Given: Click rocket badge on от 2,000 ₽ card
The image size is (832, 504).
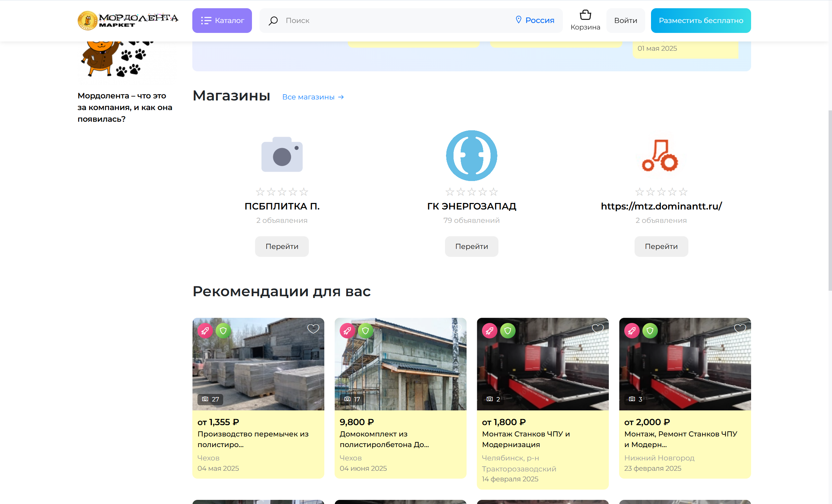Looking at the screenshot, I should click(632, 331).
